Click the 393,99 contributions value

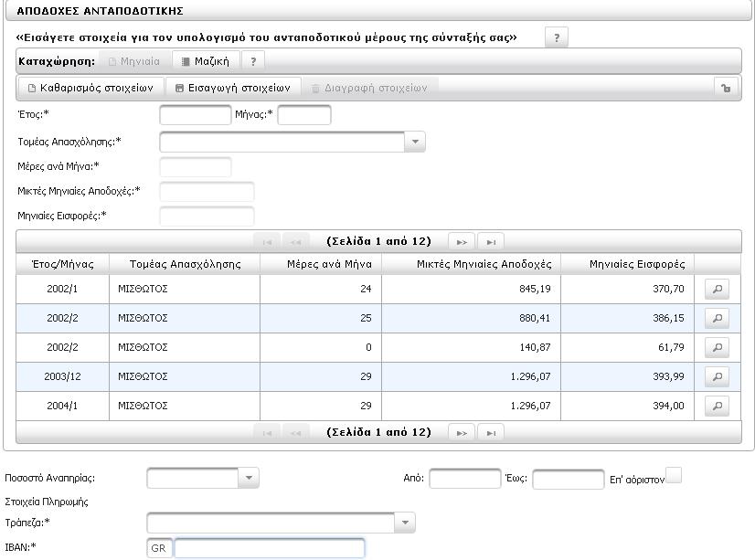669,376
